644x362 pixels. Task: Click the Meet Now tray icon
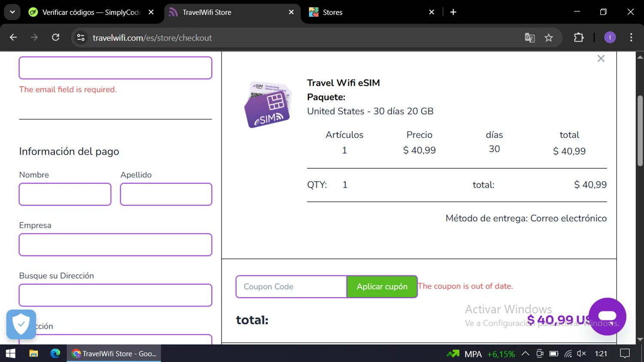coord(540,354)
